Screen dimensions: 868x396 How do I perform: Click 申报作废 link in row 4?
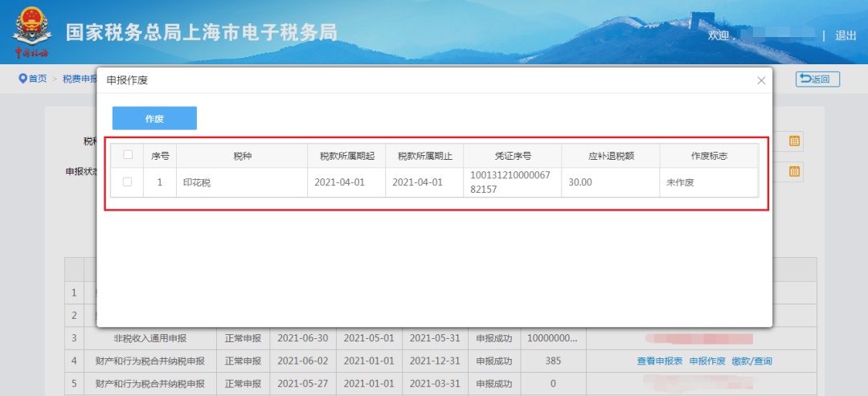[x=707, y=361]
